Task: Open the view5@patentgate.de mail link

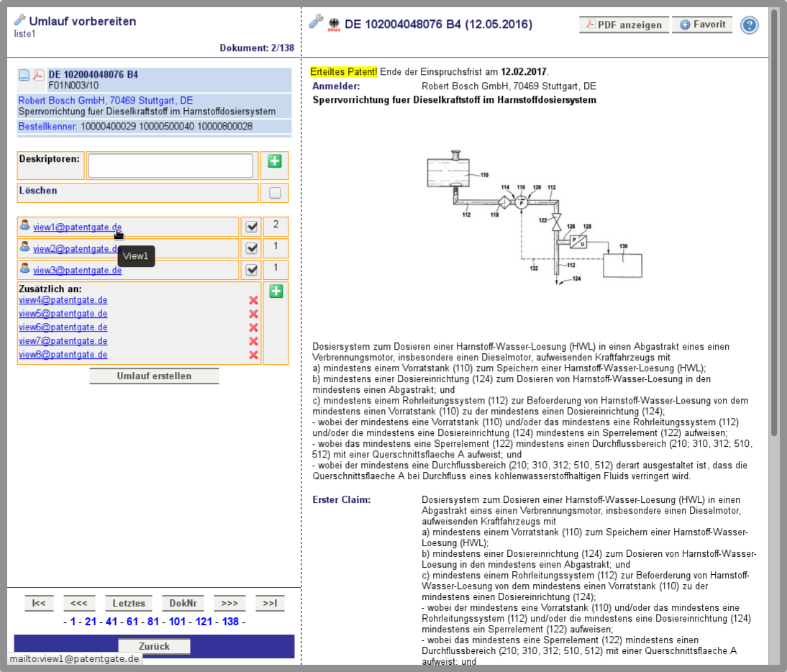Action: coord(63,314)
